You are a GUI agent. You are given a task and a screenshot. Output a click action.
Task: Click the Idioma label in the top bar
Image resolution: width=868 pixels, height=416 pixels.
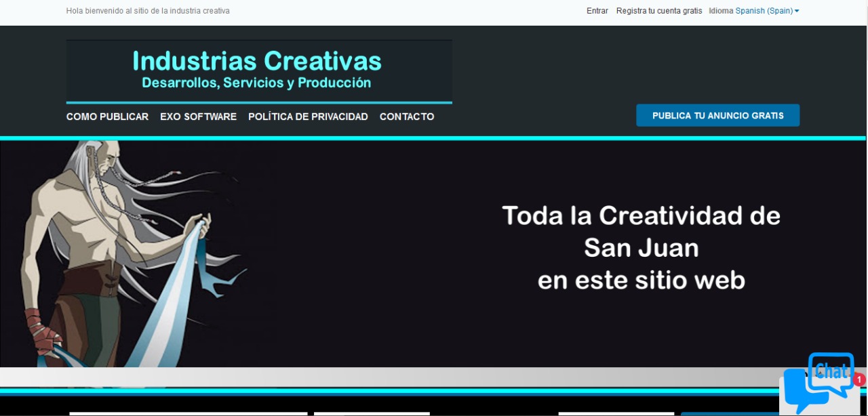(x=721, y=11)
